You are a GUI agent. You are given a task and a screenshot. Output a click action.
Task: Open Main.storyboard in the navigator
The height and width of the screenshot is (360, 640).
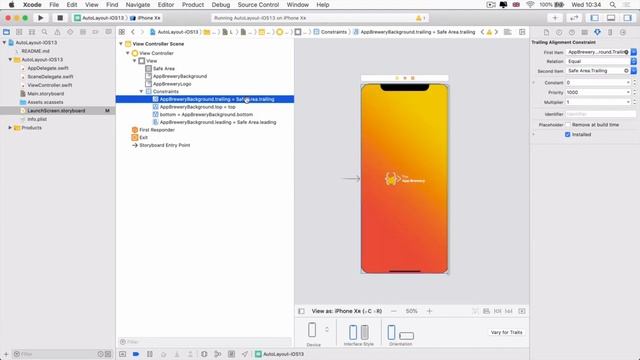[45, 93]
